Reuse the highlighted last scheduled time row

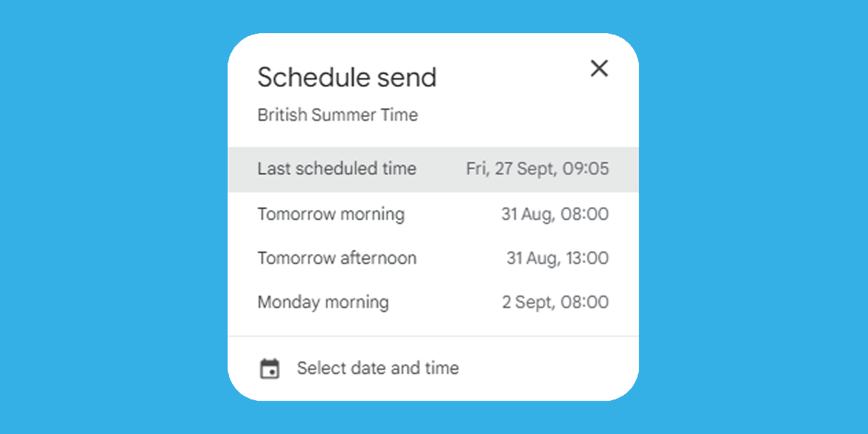coord(433,169)
